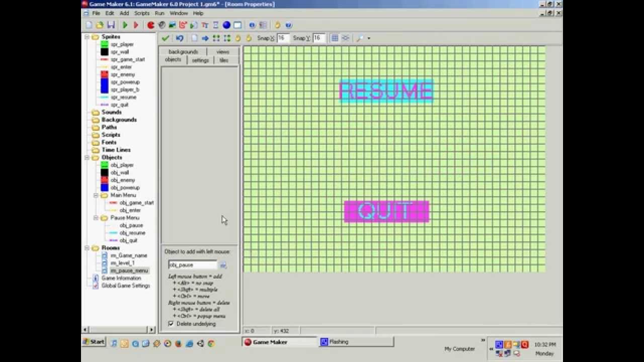Click the zoom magnifier icon in room toolbar
This screenshot has height=362, width=644.
[x=360, y=38]
